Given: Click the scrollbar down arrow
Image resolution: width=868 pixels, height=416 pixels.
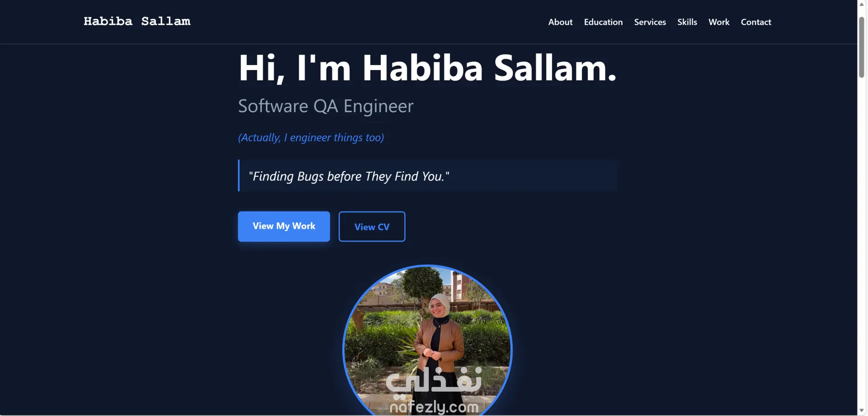Looking at the screenshot, I should pos(862,411).
